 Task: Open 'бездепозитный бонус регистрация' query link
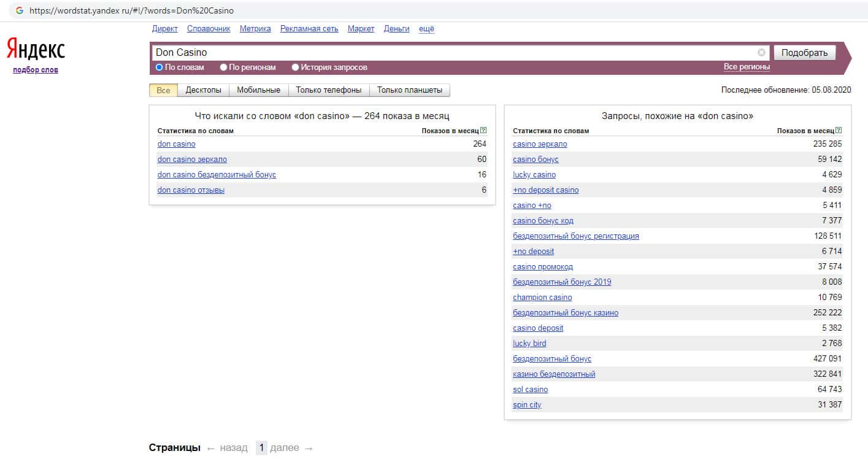coord(576,236)
